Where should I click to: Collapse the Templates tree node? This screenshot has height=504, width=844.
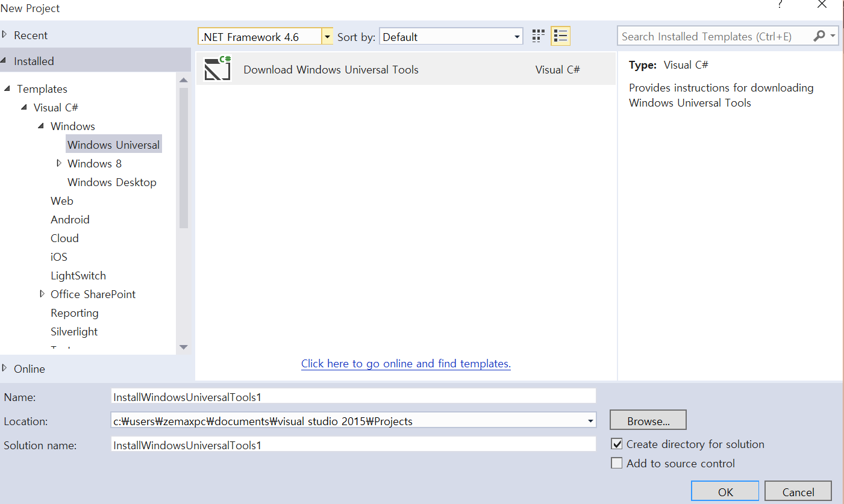(7, 89)
